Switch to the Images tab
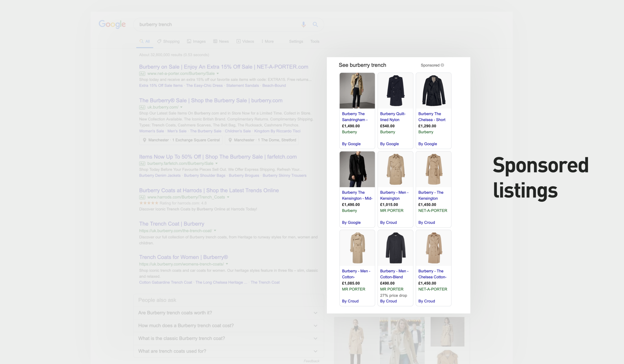Image resolution: width=624 pixels, height=364 pixels. click(x=196, y=41)
